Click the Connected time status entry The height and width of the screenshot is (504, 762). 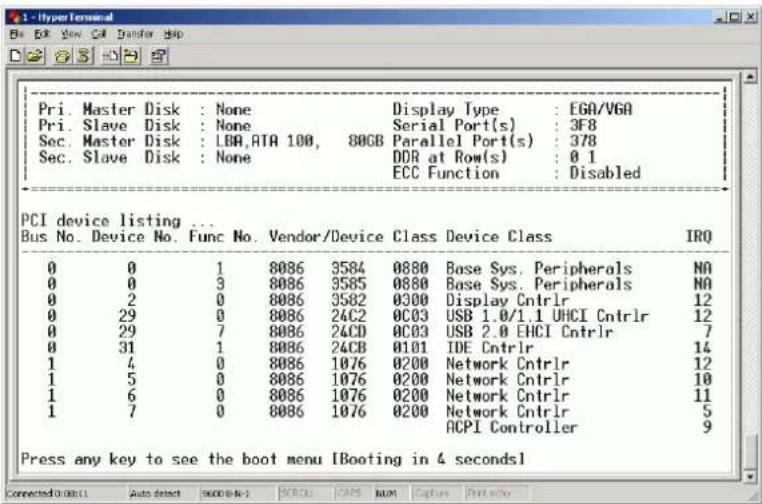[x=48, y=494]
